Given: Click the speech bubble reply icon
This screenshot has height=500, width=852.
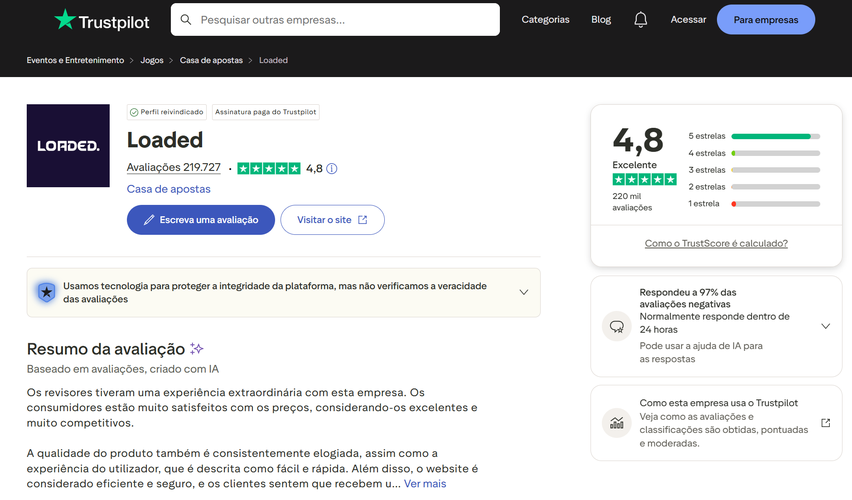Looking at the screenshot, I should click(617, 326).
